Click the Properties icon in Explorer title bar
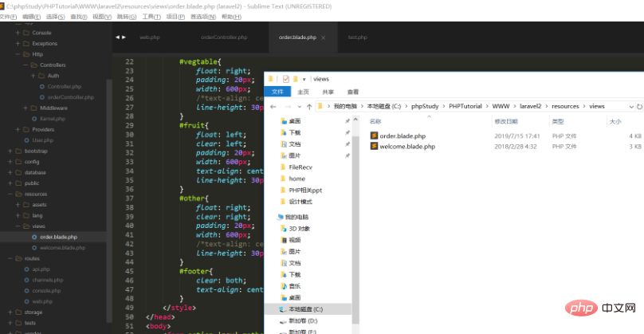Screen dimensions: 644x334 (286, 79)
